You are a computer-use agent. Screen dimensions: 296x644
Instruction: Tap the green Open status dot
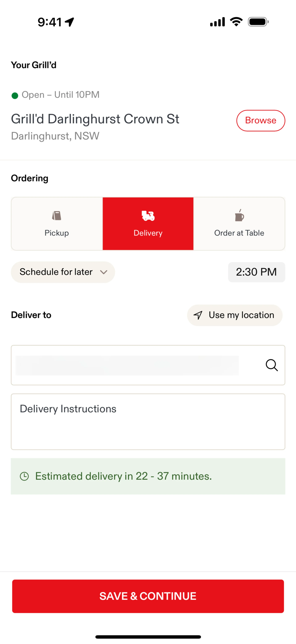coord(15,96)
